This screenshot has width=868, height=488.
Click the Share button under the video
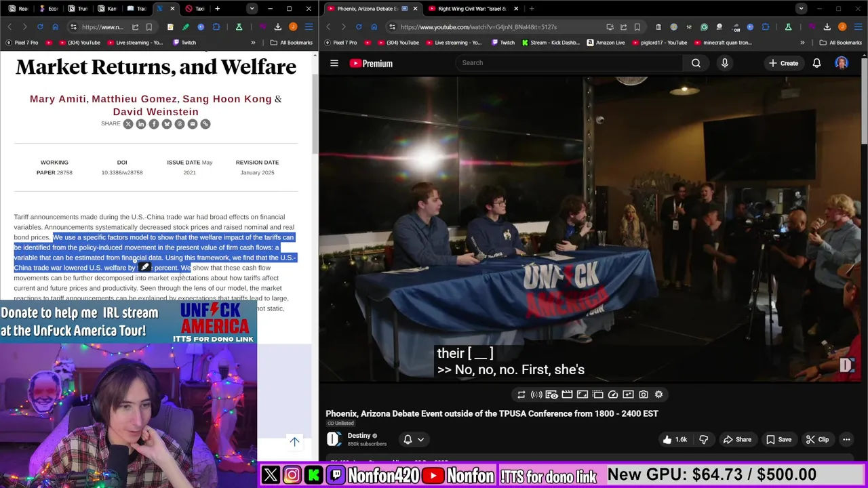pyautogui.click(x=737, y=439)
